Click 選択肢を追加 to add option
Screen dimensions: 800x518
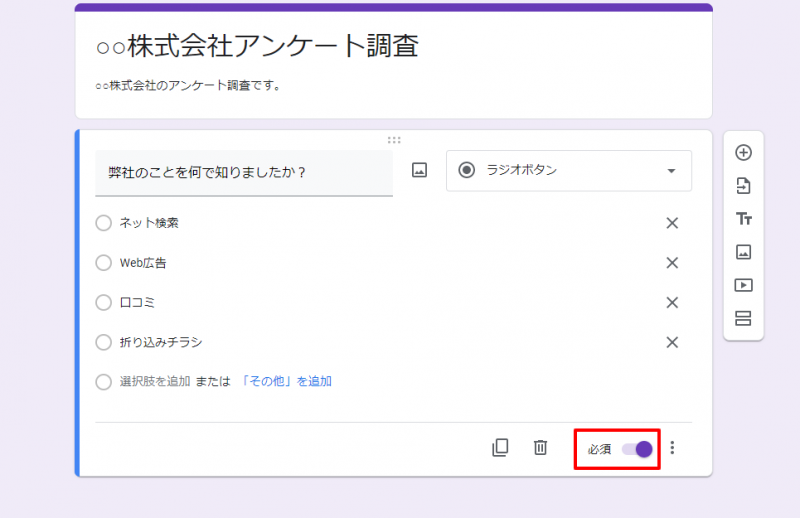(154, 381)
